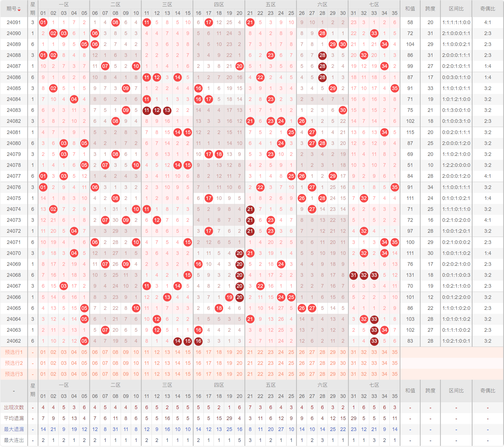Click red ball 07 in issue 24078
504x447 pixels.
105,165
